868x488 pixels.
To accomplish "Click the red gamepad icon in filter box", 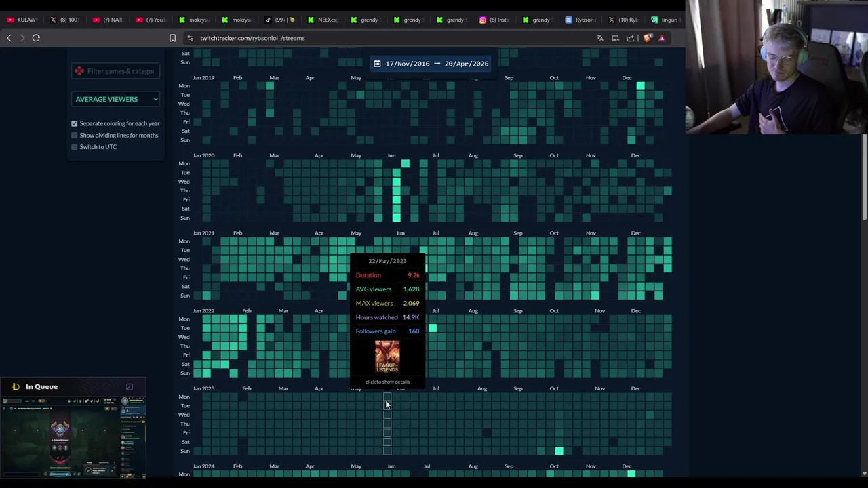I will [x=80, y=71].
